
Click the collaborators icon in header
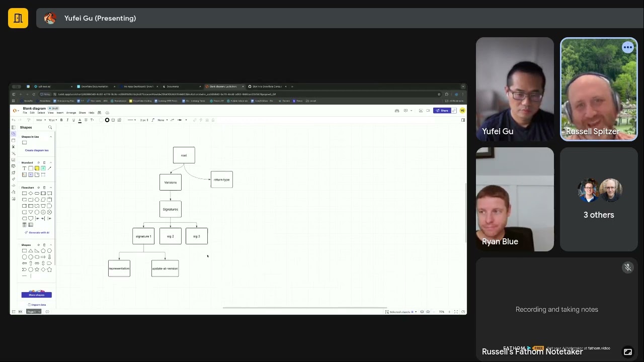click(x=397, y=111)
